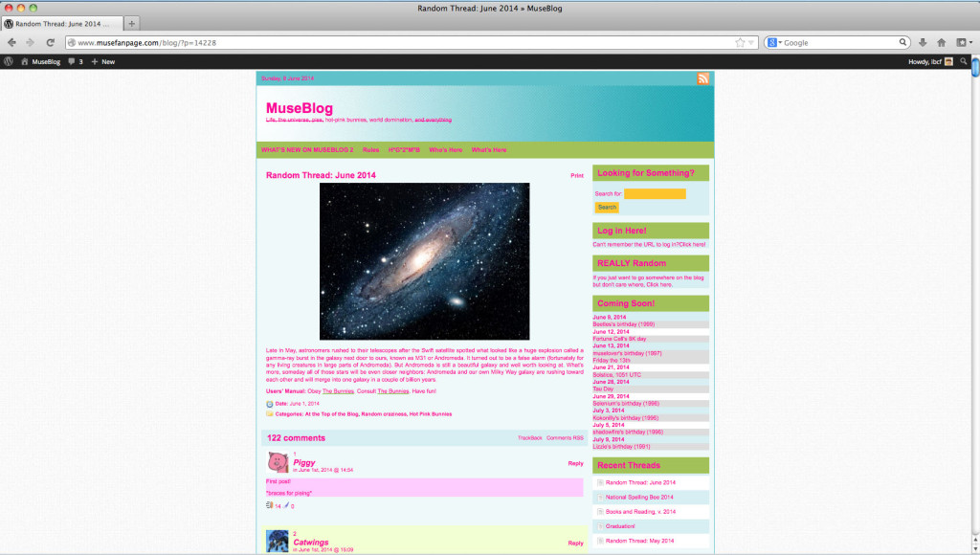Click the 'Comments RSS' link
Image resolution: width=980 pixels, height=555 pixels.
click(x=565, y=438)
